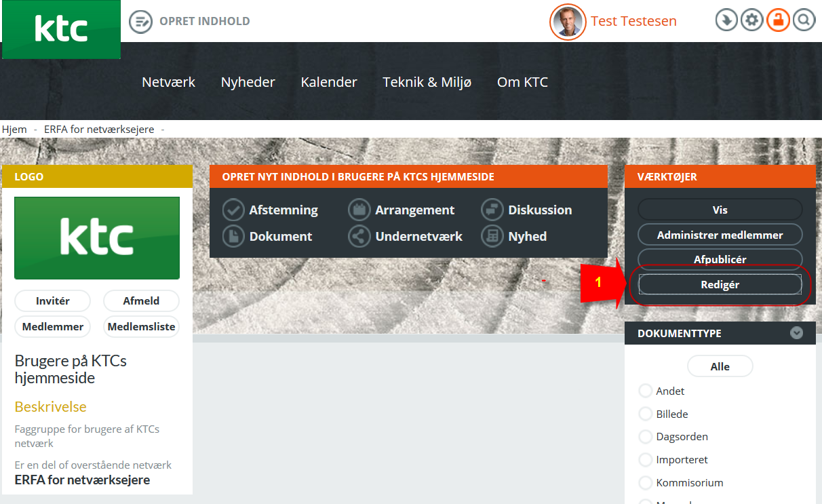Click the OPRET INDHOLD text link

(x=205, y=22)
